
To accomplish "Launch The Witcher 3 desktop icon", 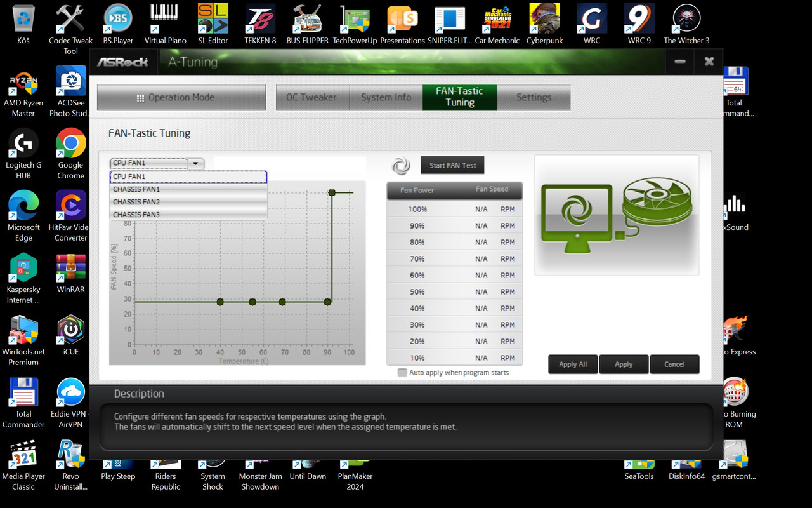I will [686, 24].
